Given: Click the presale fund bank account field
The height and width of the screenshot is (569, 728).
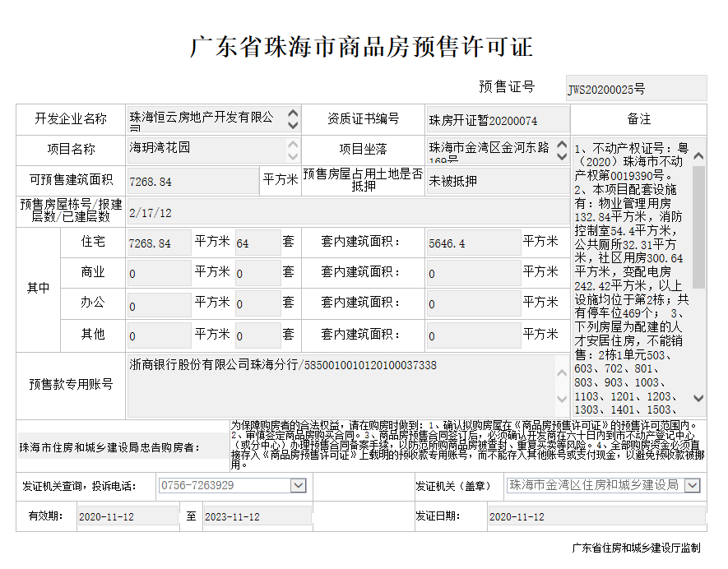Looking at the screenshot, I should (345, 386).
